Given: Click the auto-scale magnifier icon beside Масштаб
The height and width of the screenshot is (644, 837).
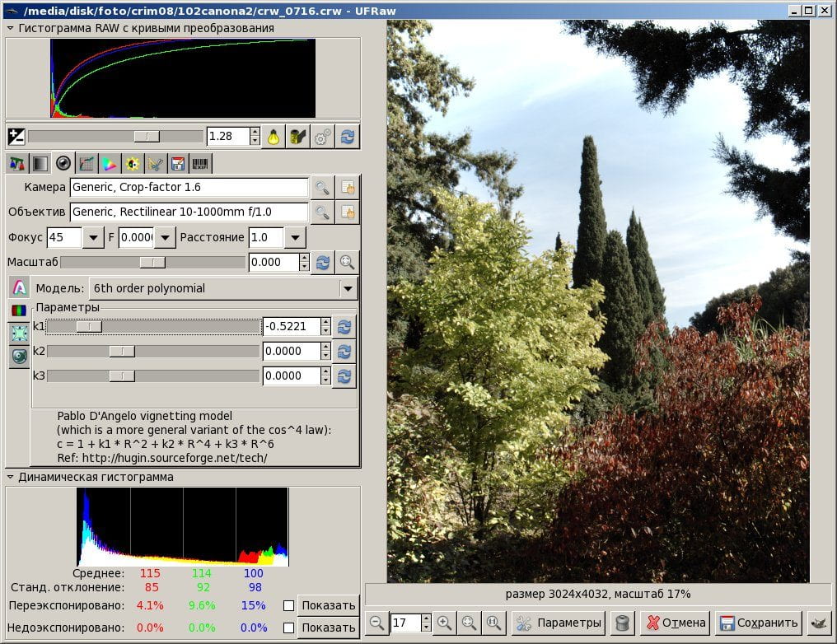Looking at the screenshot, I should (x=347, y=262).
